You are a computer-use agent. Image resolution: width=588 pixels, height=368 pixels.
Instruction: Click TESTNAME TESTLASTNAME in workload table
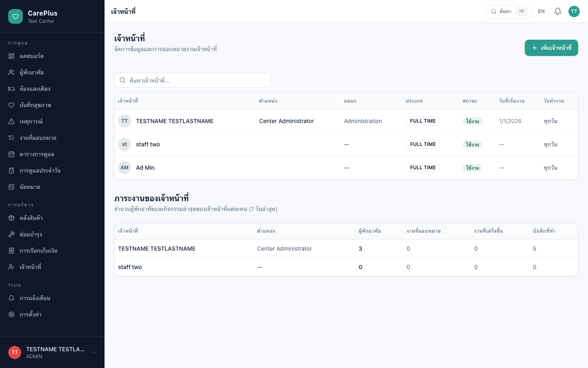(157, 249)
